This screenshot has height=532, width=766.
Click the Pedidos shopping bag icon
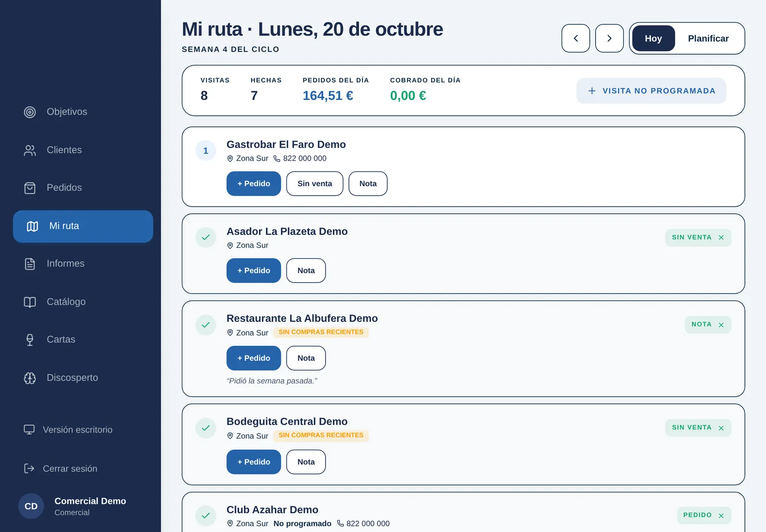pos(30,188)
